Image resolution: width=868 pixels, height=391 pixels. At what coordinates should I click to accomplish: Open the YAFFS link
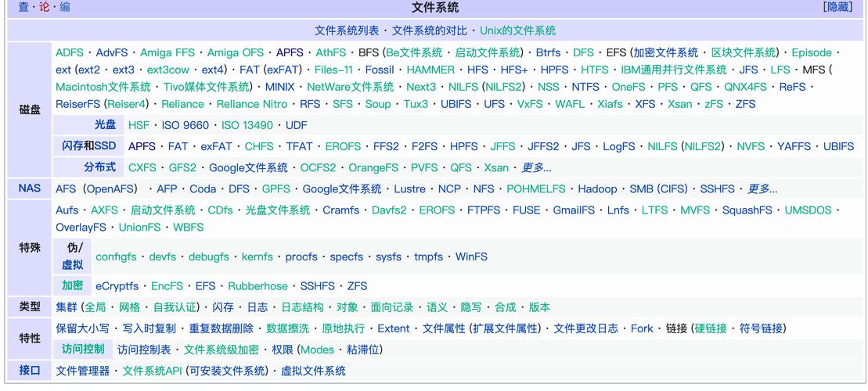coord(794,146)
